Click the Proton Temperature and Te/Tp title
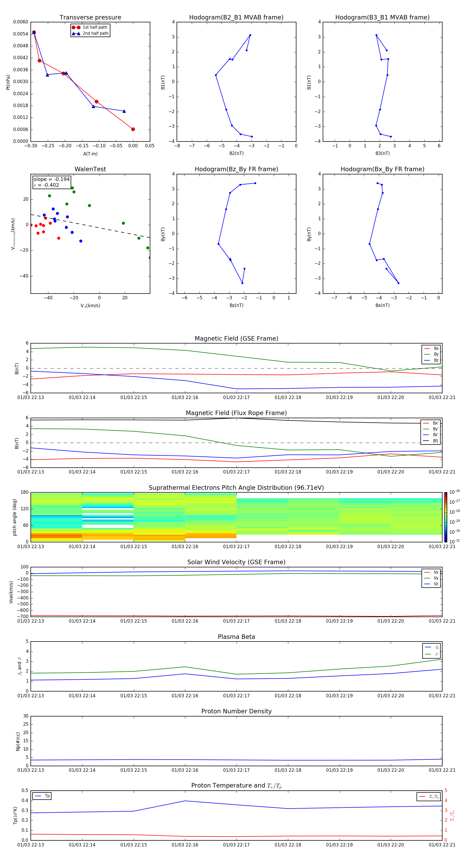This screenshot has width=473, height=868. [x=236, y=786]
